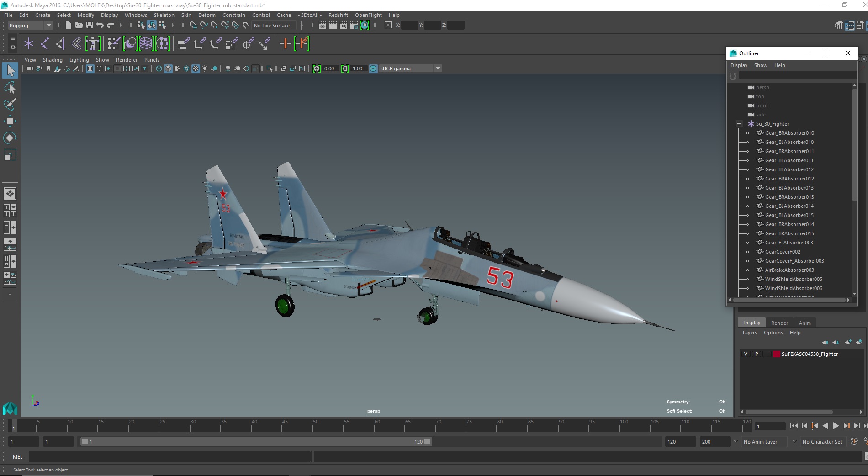The image size is (868, 476).
Task: Play the animation backwards
Action: tap(825, 426)
